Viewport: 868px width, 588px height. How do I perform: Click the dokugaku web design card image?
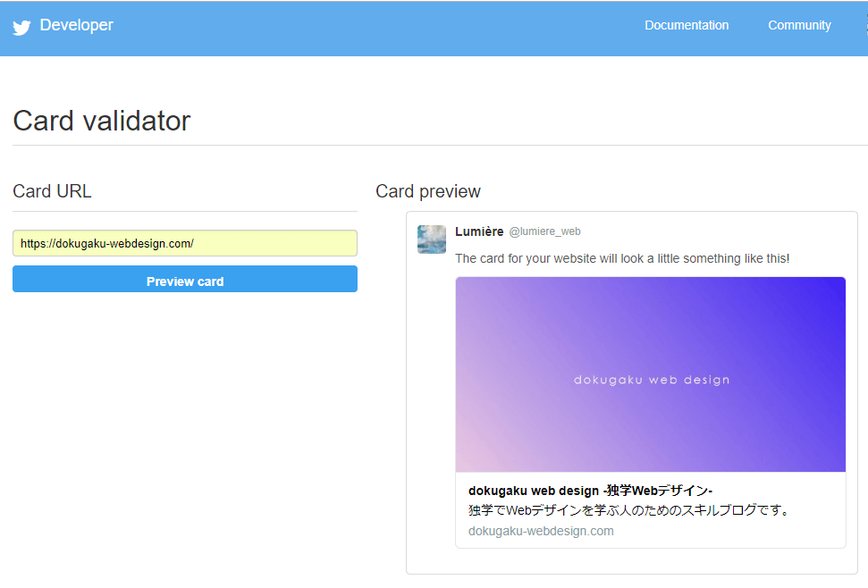(x=651, y=374)
